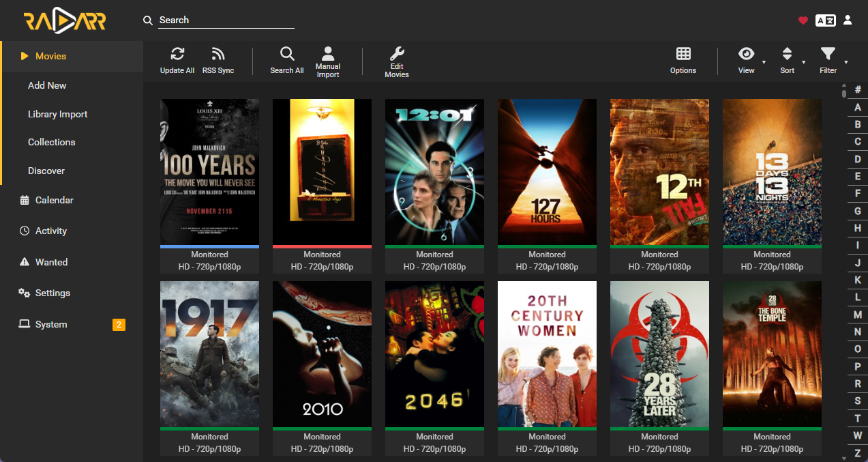This screenshot has width=868, height=462.
Task: Open Discover page
Action: coord(72,171)
